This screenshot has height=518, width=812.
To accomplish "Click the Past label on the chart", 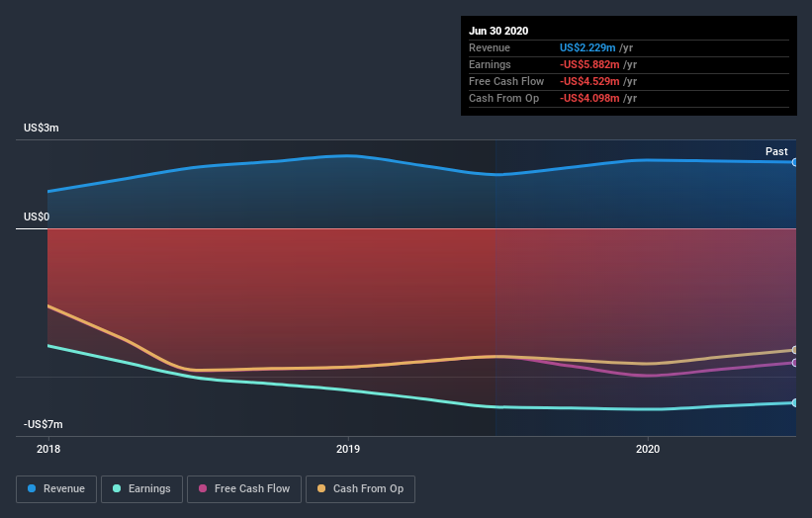I will (776, 151).
